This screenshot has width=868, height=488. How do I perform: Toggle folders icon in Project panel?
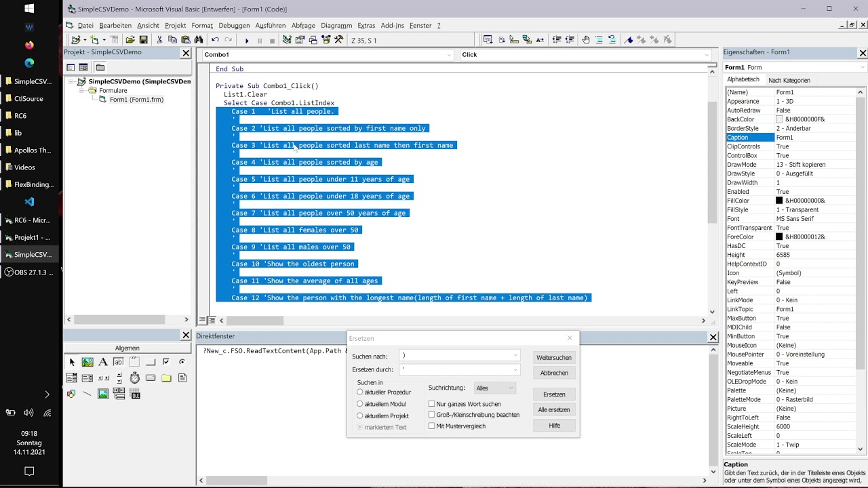tap(100, 67)
